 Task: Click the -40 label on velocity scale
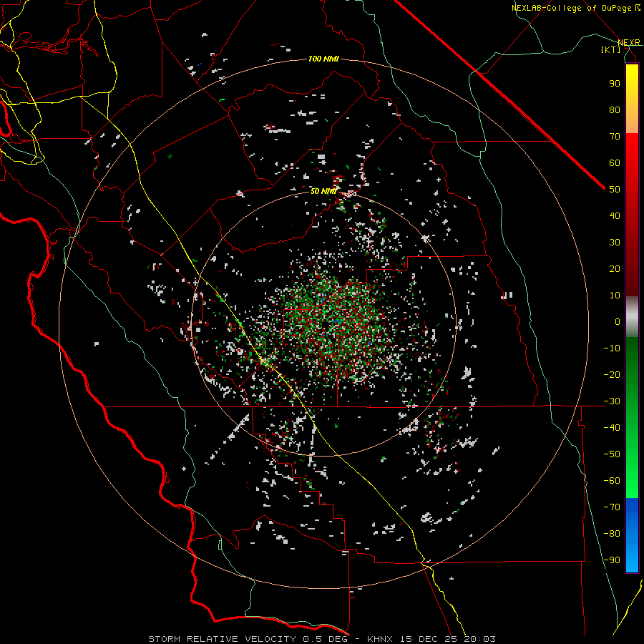(612, 428)
